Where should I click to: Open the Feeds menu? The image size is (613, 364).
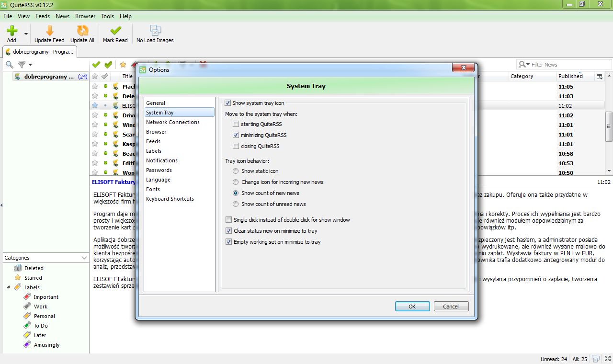(43, 16)
